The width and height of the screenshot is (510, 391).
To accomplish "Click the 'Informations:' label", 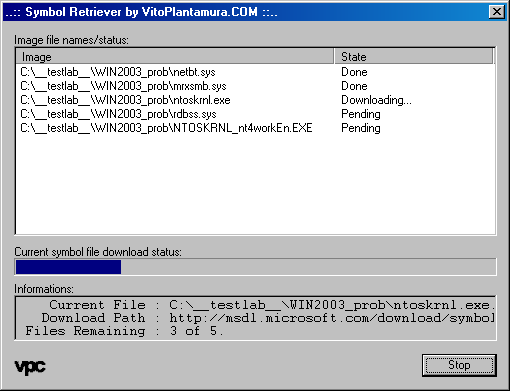I will (x=44, y=289).
